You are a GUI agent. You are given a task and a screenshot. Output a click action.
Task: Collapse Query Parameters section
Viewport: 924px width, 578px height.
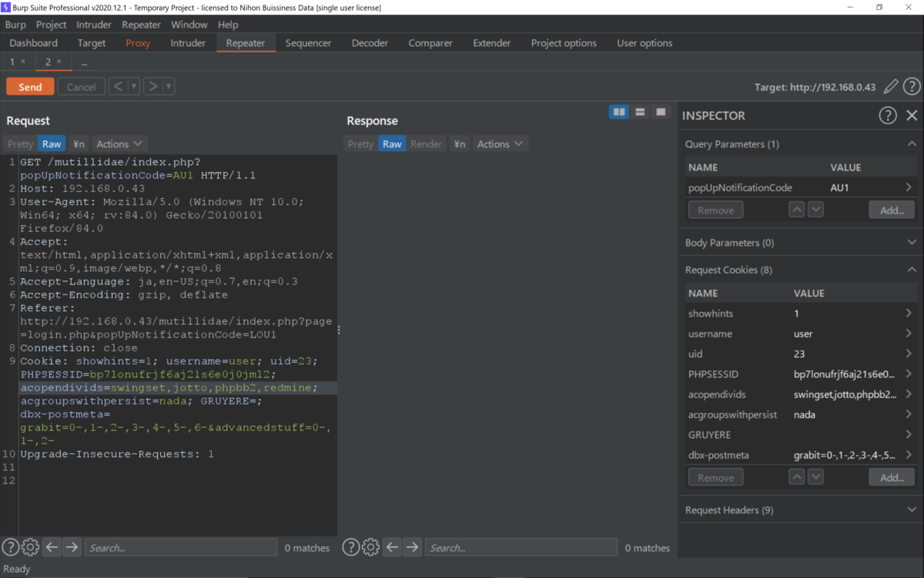click(x=912, y=144)
